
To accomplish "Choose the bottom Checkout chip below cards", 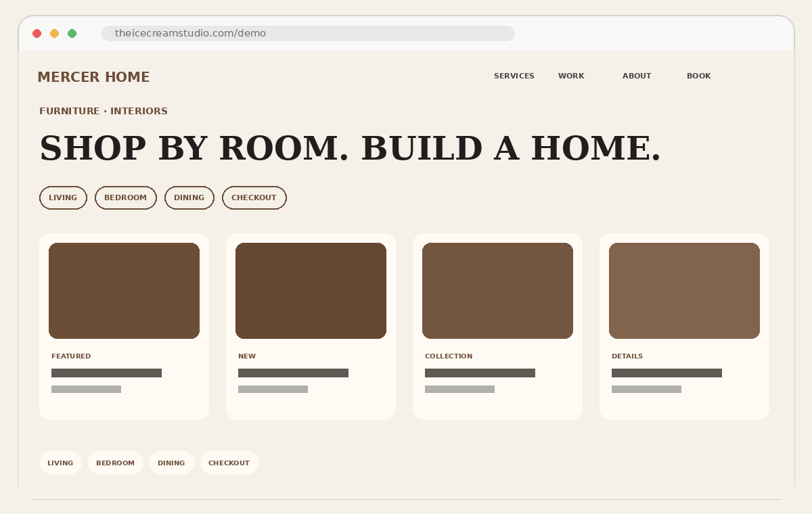I will [x=229, y=463].
